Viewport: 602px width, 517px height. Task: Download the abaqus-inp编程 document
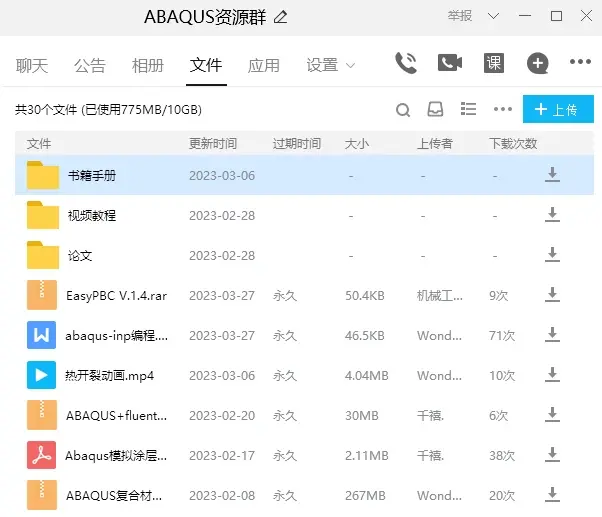[552, 335]
